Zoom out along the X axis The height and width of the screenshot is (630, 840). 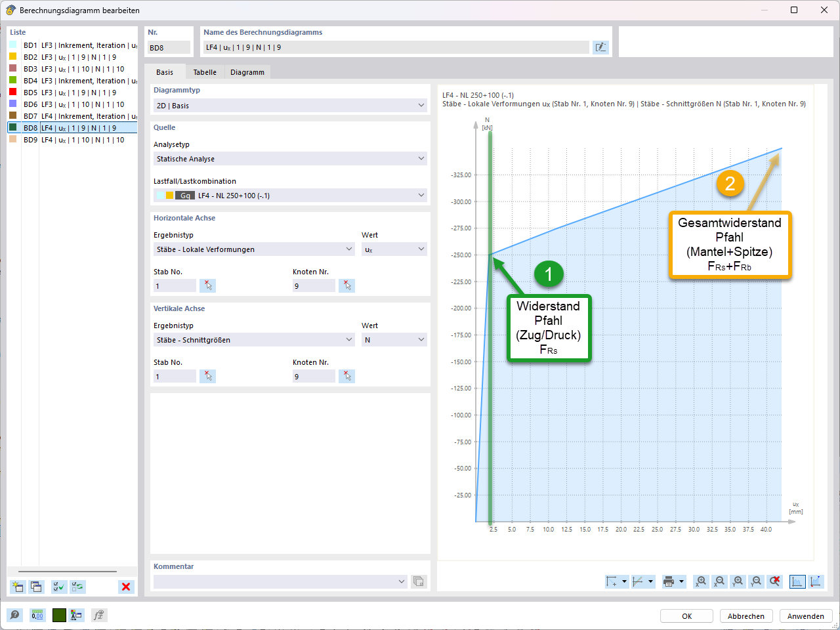[x=720, y=581]
